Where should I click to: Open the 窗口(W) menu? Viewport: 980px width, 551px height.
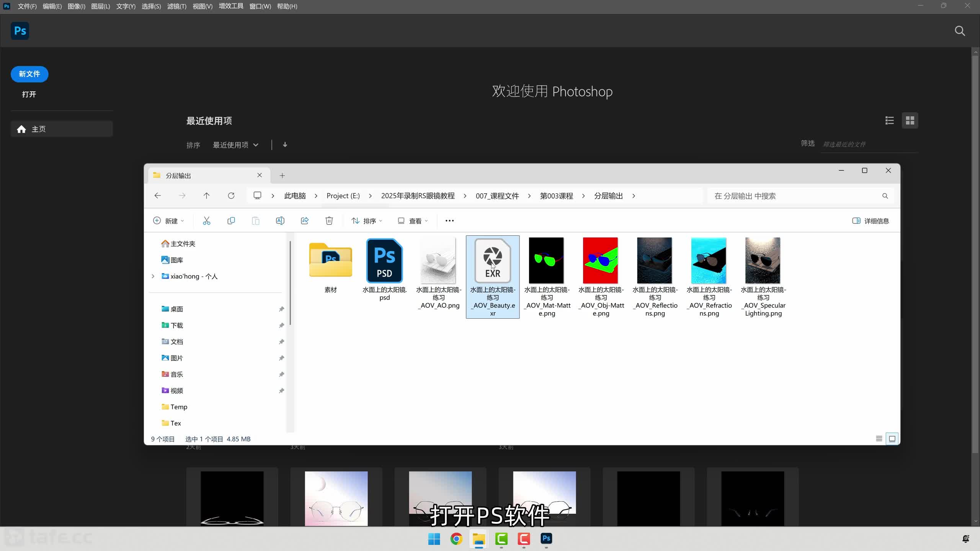(260, 7)
